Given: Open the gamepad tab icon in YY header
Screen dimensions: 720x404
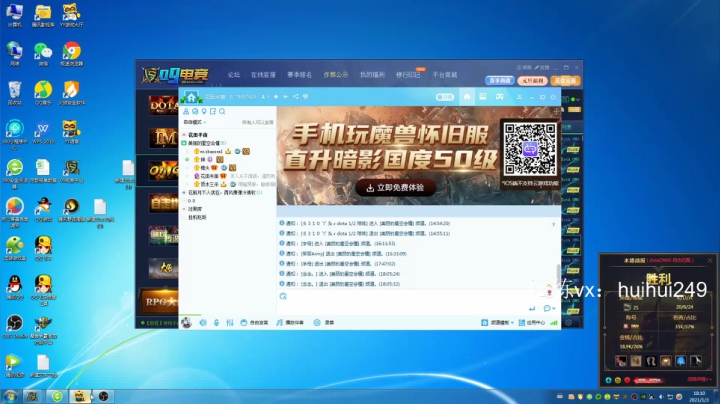Looking at the screenshot, I should tap(499, 97).
